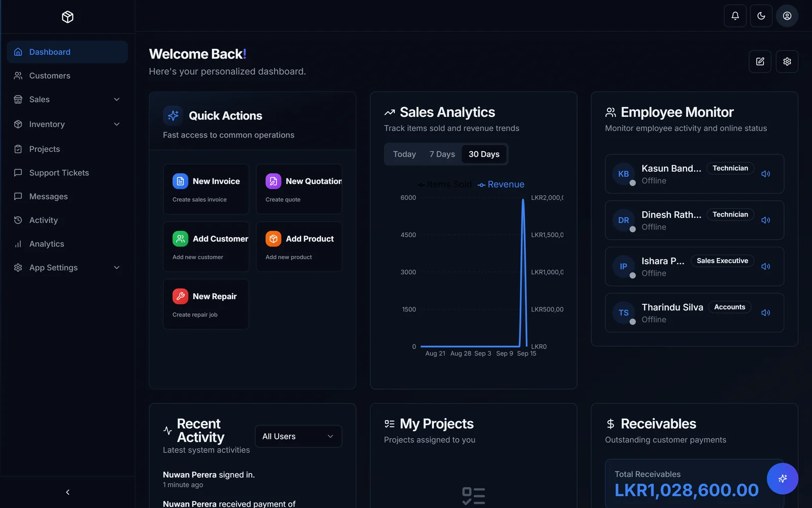Click the Create repair job text
Screen dimensions: 812x508
(195, 315)
